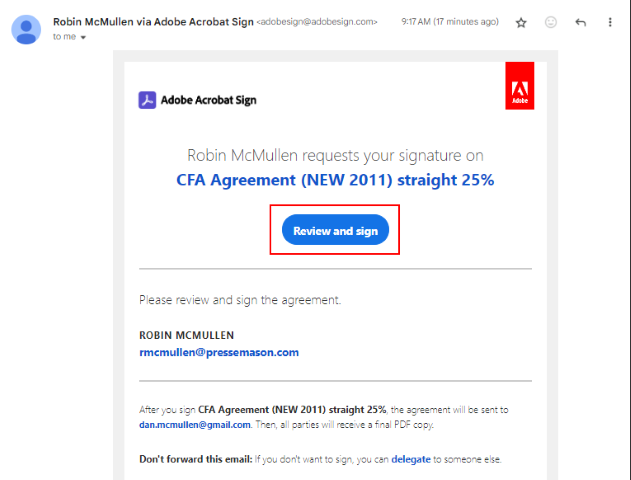This screenshot has height=480, width=631.
Task: Click the "Please review and sign the agreement" text
Action: tap(240, 299)
